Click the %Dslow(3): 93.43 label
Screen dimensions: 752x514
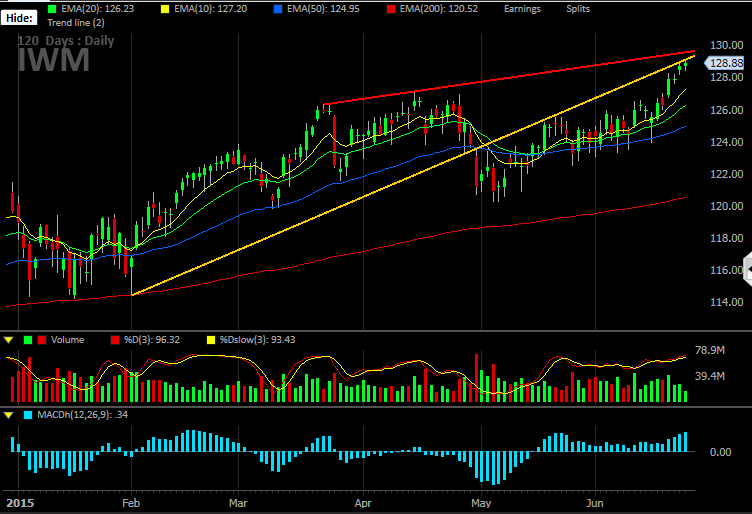[x=258, y=340]
